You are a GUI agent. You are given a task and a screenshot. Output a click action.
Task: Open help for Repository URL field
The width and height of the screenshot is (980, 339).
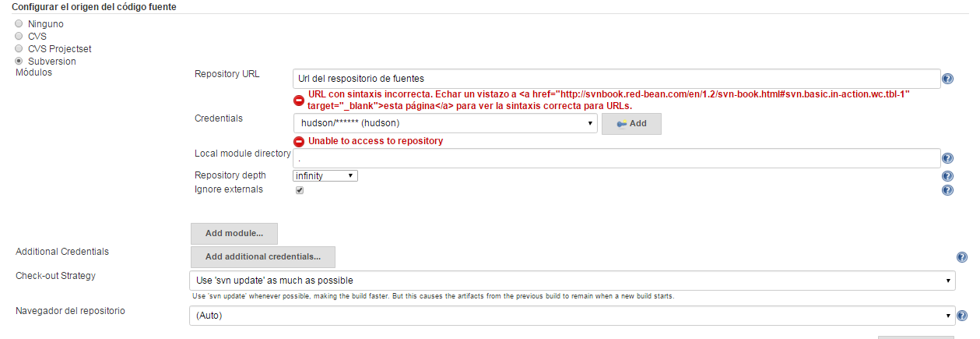click(947, 79)
